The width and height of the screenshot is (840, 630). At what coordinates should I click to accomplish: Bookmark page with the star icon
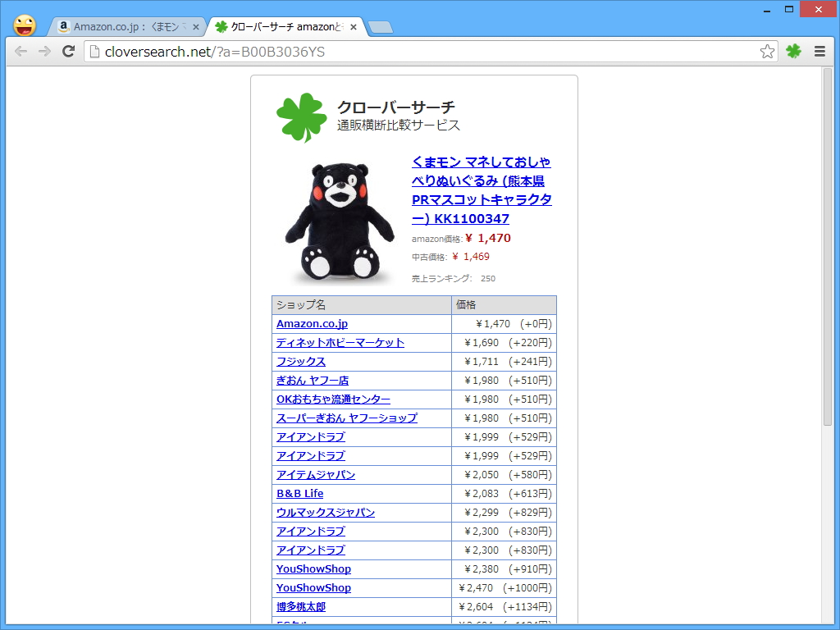pyautogui.click(x=767, y=52)
